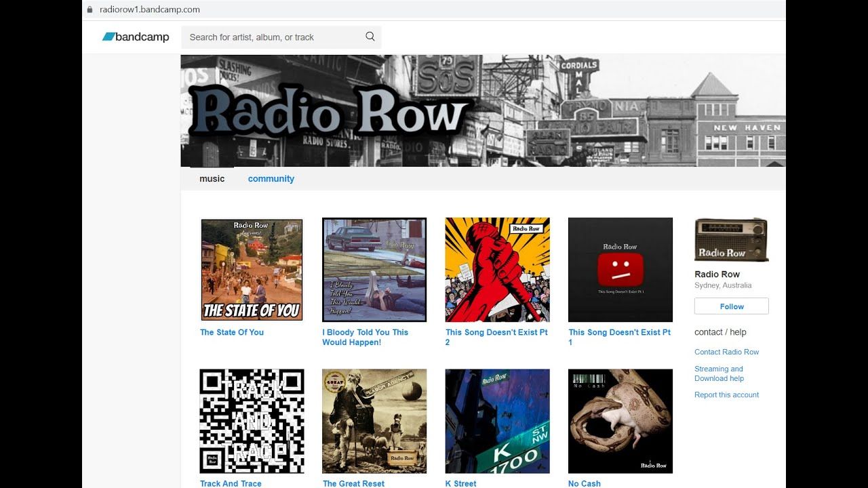Click the search magnifier icon
This screenshot has height=488, width=868.
[x=370, y=37]
